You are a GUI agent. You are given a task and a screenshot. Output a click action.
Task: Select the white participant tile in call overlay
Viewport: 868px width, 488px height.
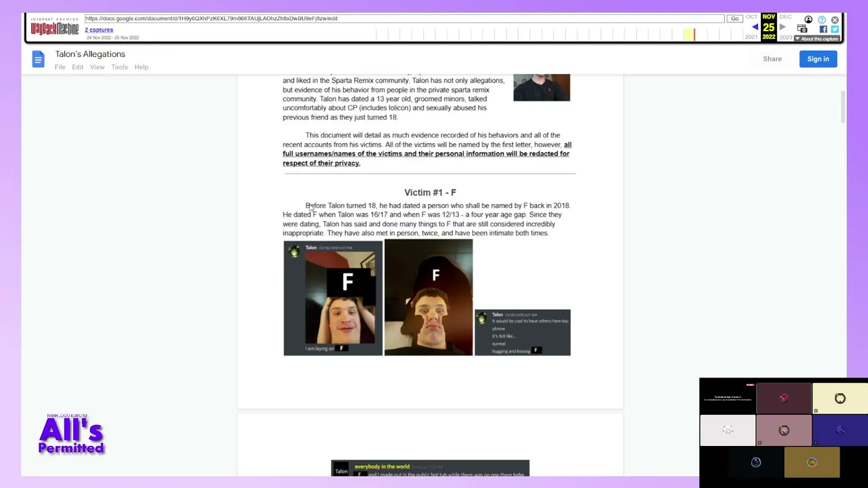click(728, 430)
